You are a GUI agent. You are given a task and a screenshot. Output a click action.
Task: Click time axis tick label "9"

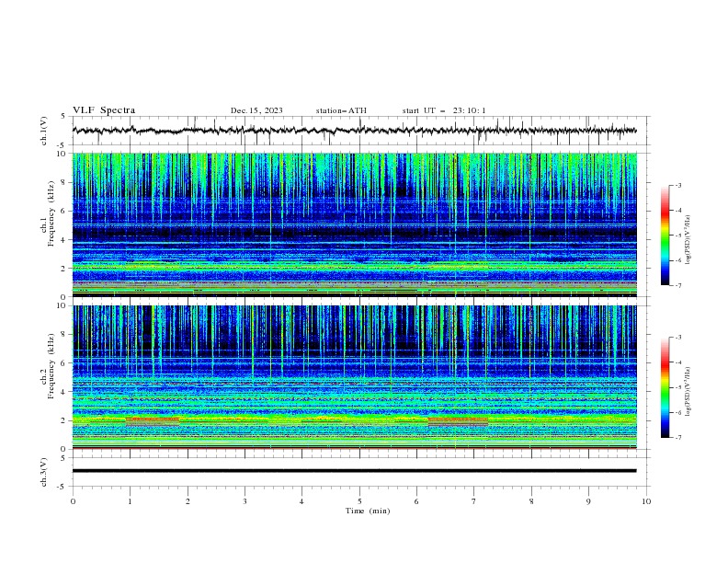(588, 501)
